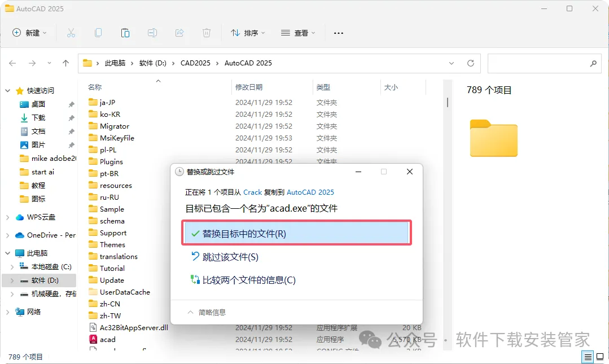
Task: Select the UserDataCache folder
Action: tap(125, 292)
